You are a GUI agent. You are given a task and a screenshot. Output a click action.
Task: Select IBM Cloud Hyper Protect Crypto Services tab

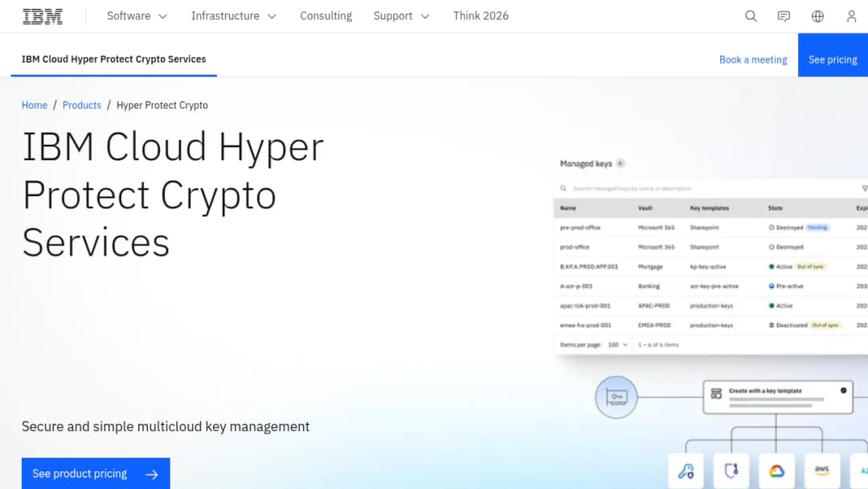click(x=113, y=60)
